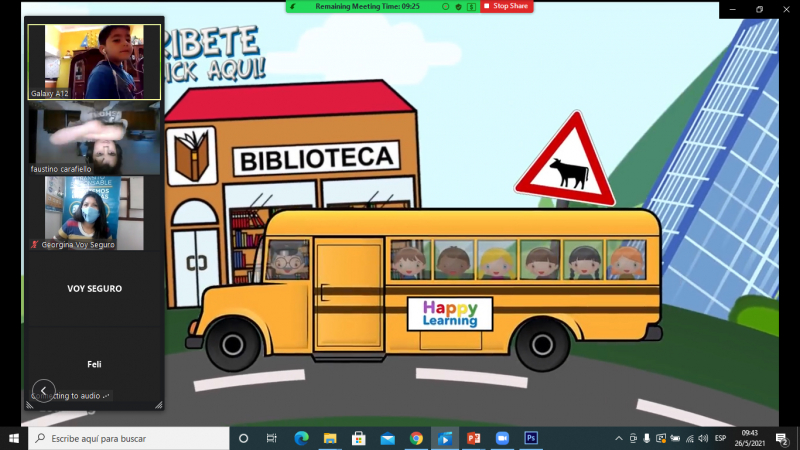The height and width of the screenshot is (450, 800).
Task: Click the muted microphone icon beside Georgina Voy Seguro
Action: coord(34,244)
